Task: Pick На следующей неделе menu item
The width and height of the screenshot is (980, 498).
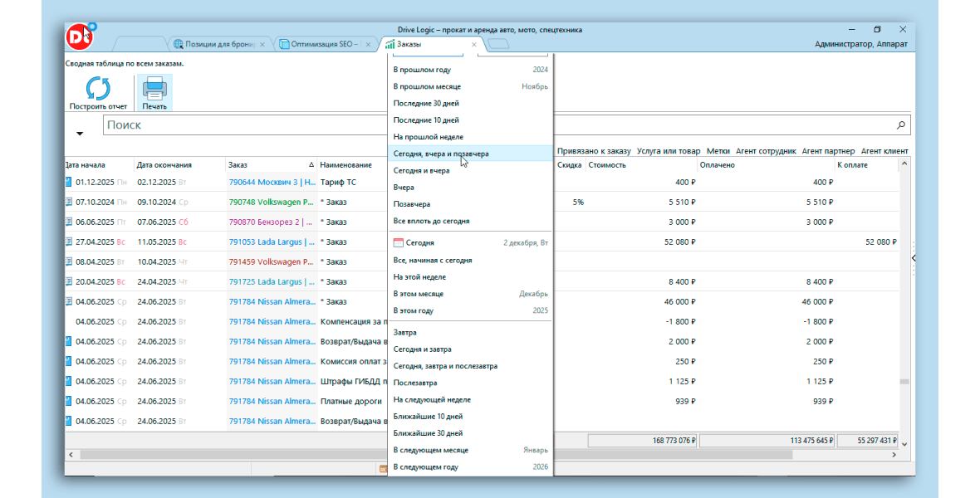Action: 432,399
